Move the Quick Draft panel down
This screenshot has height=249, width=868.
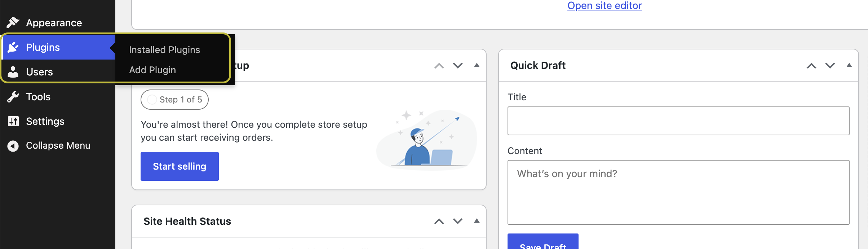tap(830, 66)
